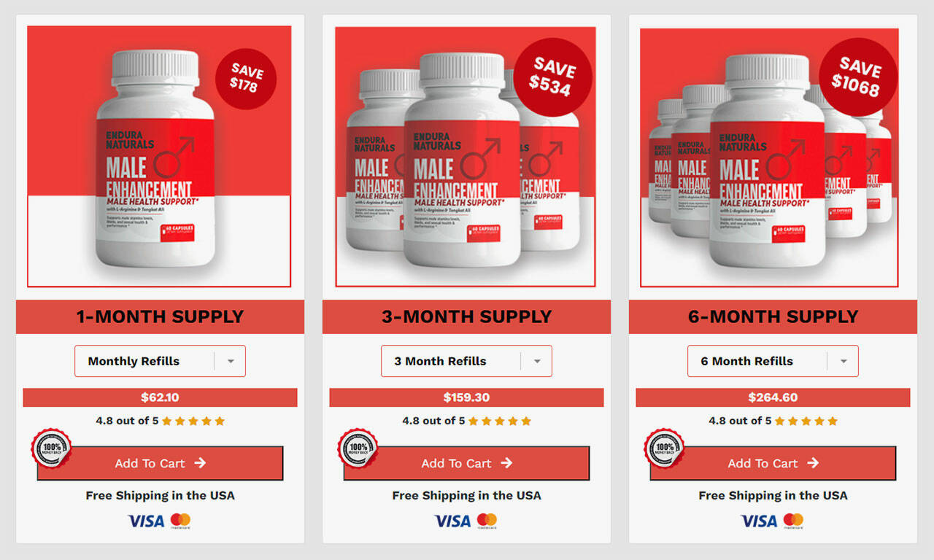Click the Save $534 red circle badge
Image resolution: width=934 pixels, height=560 pixels.
click(x=552, y=77)
